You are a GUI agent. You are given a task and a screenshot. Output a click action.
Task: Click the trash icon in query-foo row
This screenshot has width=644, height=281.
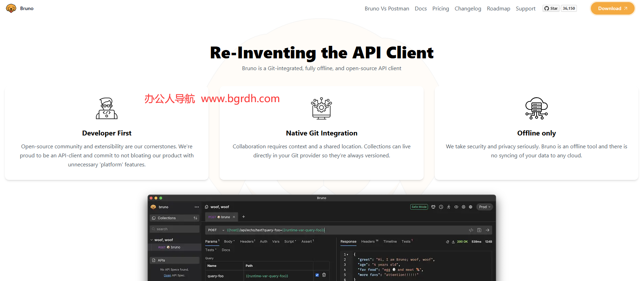coord(324,275)
